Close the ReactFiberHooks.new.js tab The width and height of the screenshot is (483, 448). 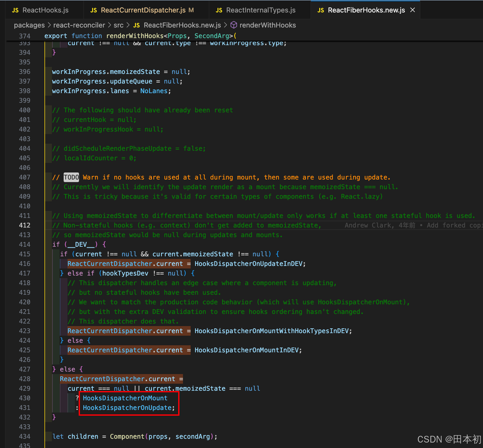413,10
